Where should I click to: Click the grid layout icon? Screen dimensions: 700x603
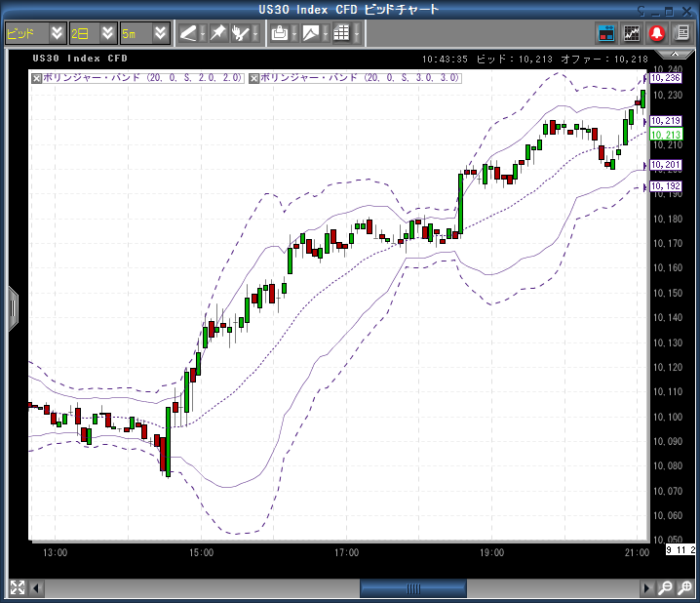pos(340,33)
